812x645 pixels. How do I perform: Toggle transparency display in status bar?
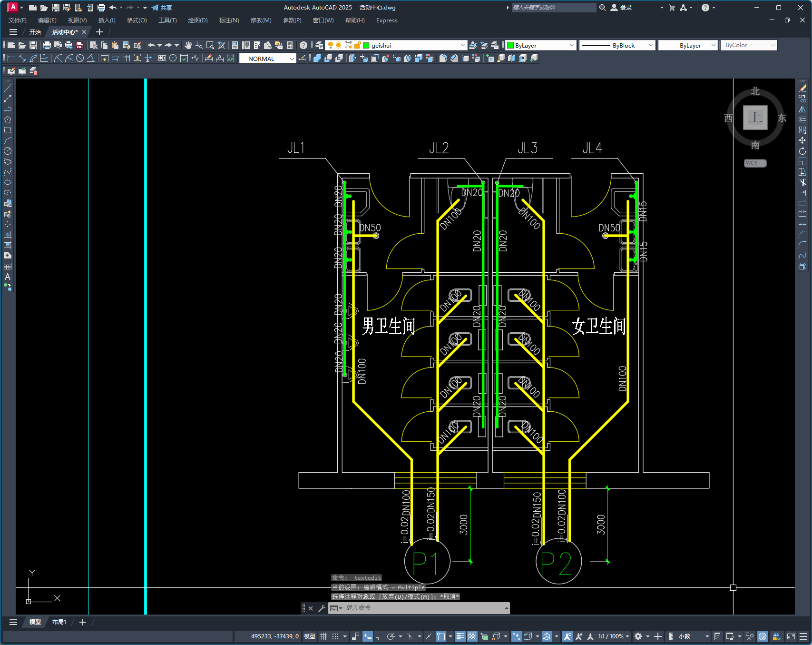472,636
